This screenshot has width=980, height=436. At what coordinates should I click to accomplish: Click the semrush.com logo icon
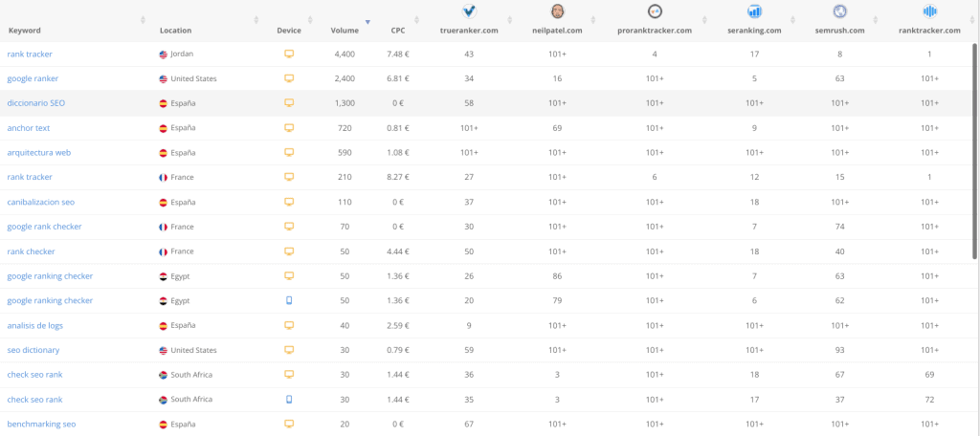coord(839,11)
